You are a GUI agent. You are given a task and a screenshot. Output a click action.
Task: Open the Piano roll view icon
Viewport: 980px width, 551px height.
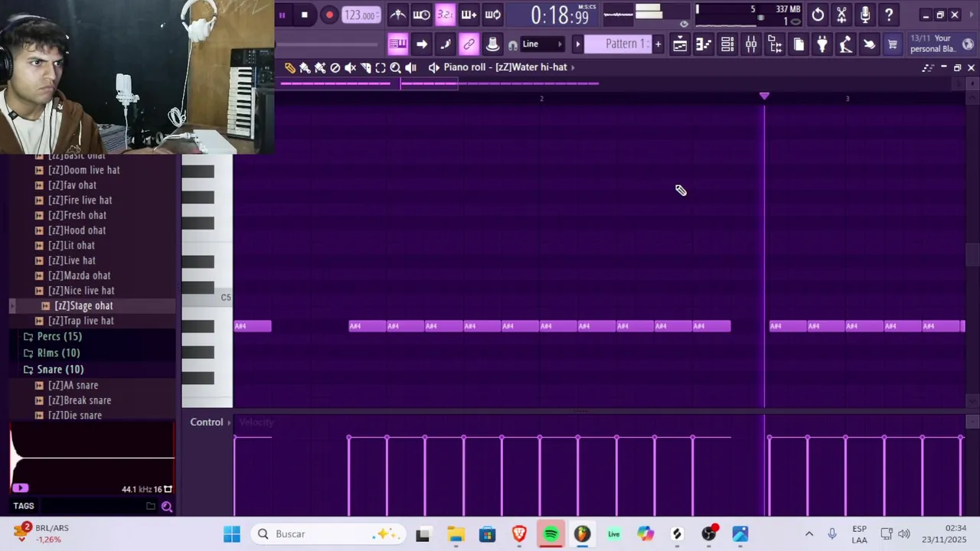click(704, 44)
